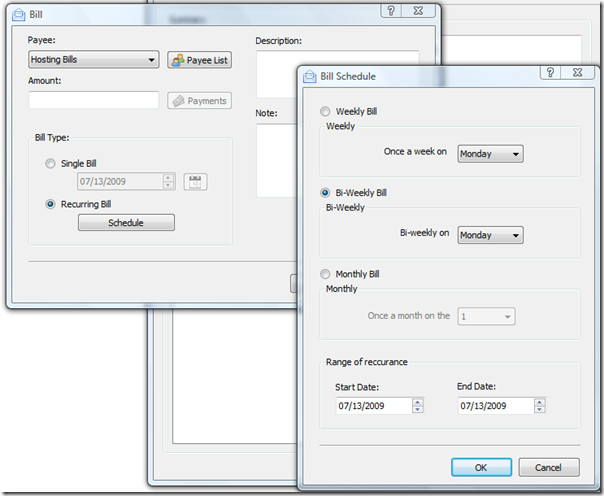
Task: Open the Payee List button
Action: point(200,60)
